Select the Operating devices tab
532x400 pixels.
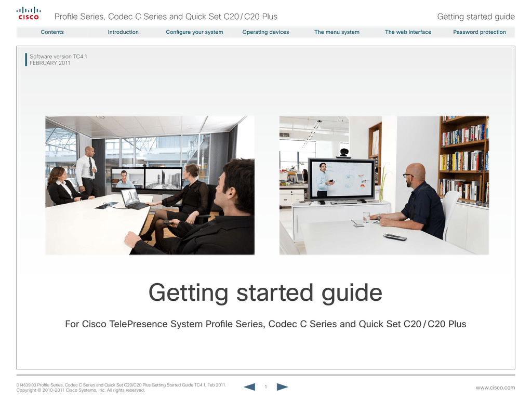click(x=265, y=32)
